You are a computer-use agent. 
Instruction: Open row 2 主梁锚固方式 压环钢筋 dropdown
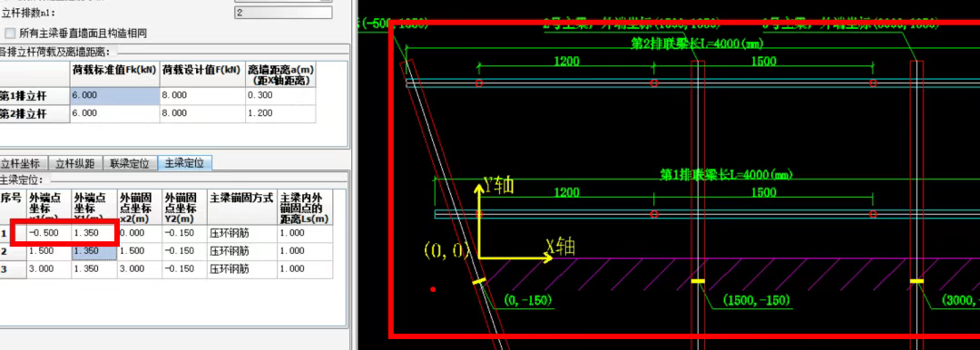(x=242, y=251)
